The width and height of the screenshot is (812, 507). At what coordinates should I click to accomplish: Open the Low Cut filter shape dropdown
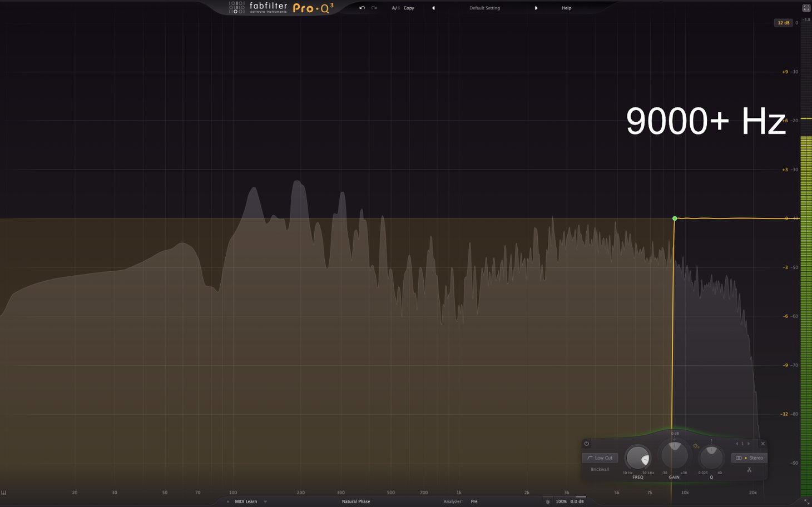[600, 458]
